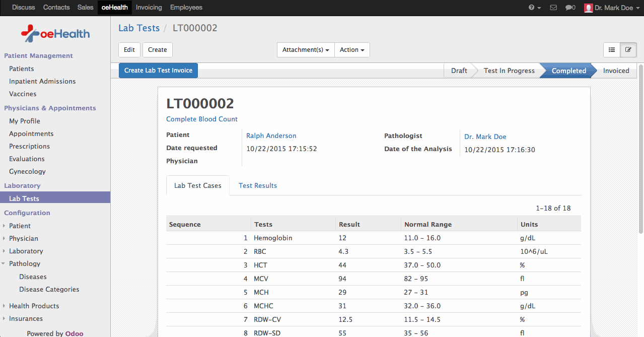Click the Edit button
Image resolution: width=644 pixels, height=337 pixels.
129,50
